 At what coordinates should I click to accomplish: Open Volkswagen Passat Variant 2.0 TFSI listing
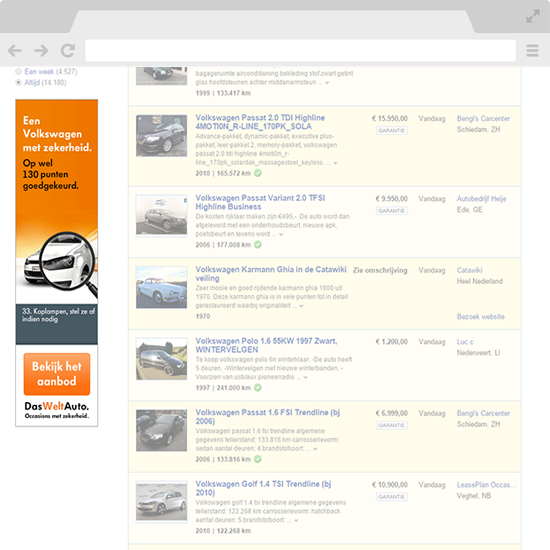260,202
